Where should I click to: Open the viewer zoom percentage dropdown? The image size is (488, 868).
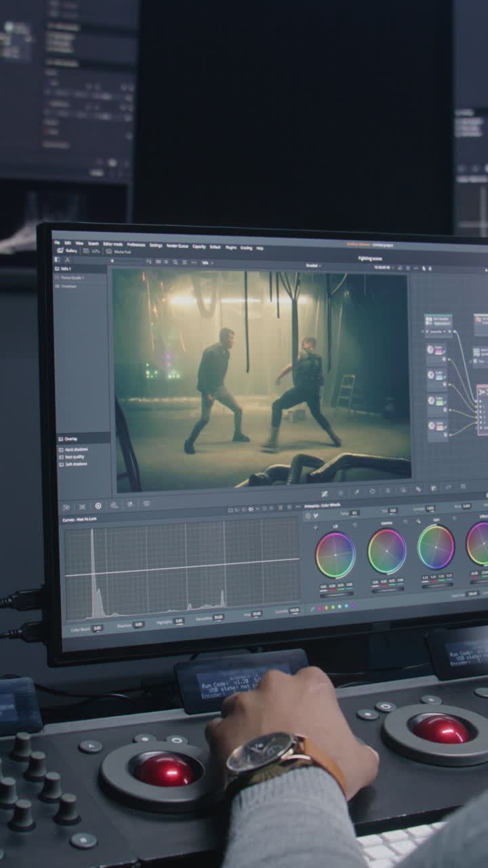pyautogui.click(x=207, y=263)
